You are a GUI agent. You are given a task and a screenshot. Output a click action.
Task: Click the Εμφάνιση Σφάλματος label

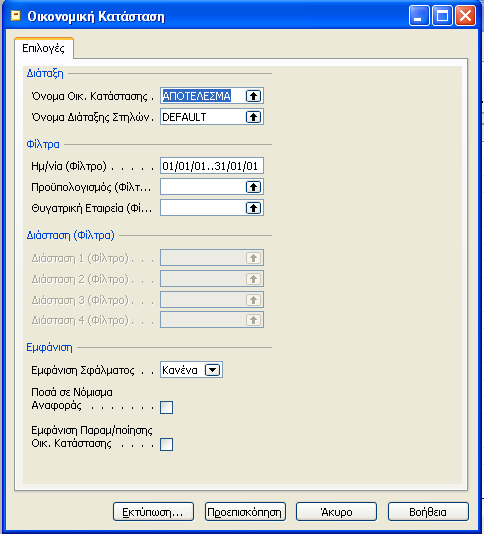[x=83, y=370]
